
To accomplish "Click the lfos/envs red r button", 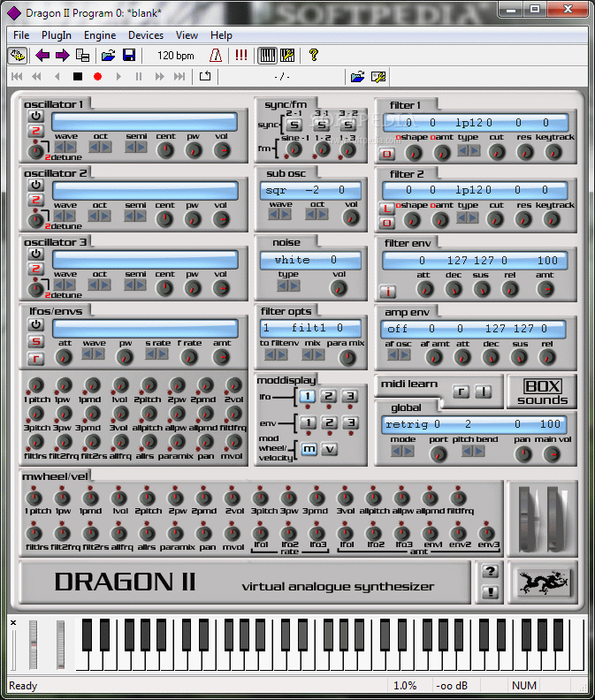I will 35,358.
